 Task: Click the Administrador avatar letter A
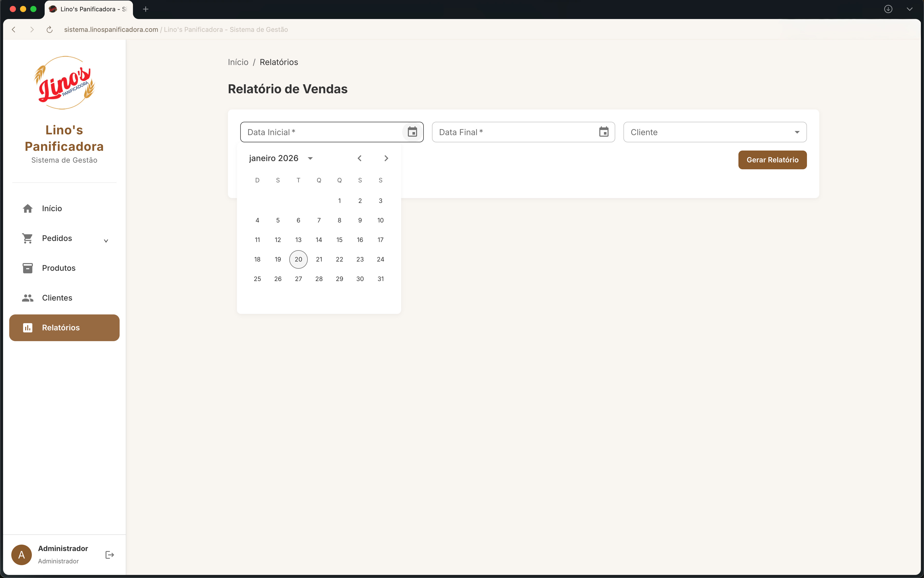pyautogui.click(x=21, y=555)
